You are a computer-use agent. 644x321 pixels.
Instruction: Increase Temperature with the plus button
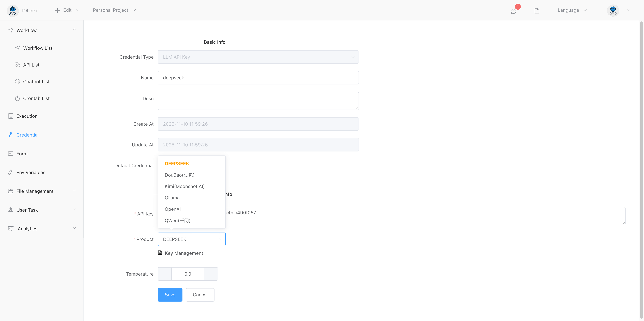click(211, 274)
